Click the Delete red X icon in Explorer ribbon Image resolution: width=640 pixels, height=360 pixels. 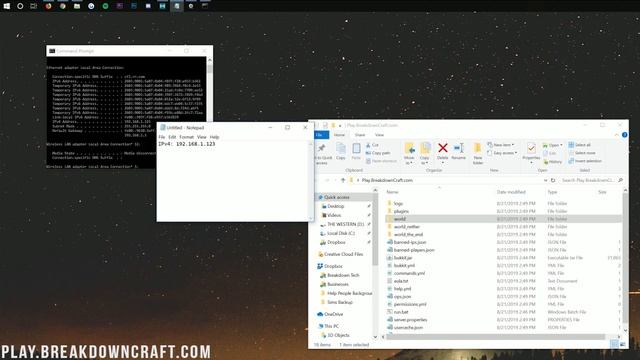coord(442,148)
